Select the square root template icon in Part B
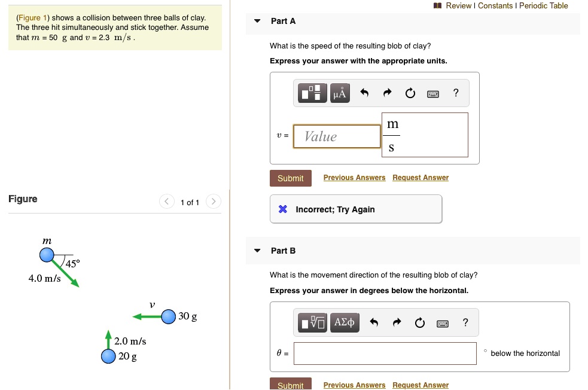 click(x=312, y=322)
